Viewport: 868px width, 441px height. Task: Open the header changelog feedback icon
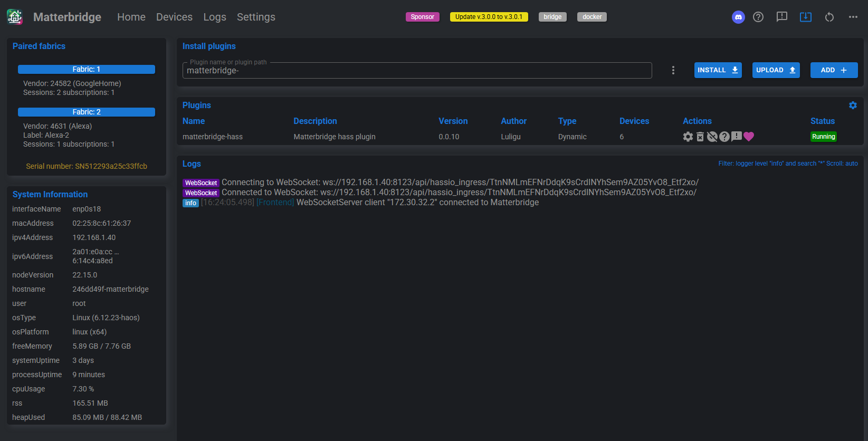tap(782, 17)
